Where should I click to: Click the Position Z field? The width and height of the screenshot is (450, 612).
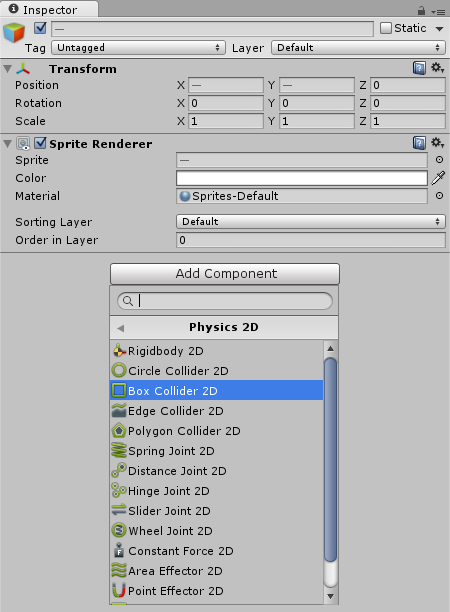pos(407,85)
